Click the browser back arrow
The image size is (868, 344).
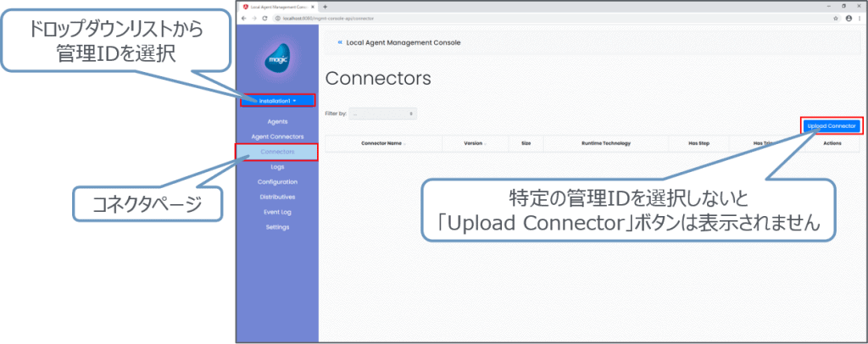click(x=243, y=17)
